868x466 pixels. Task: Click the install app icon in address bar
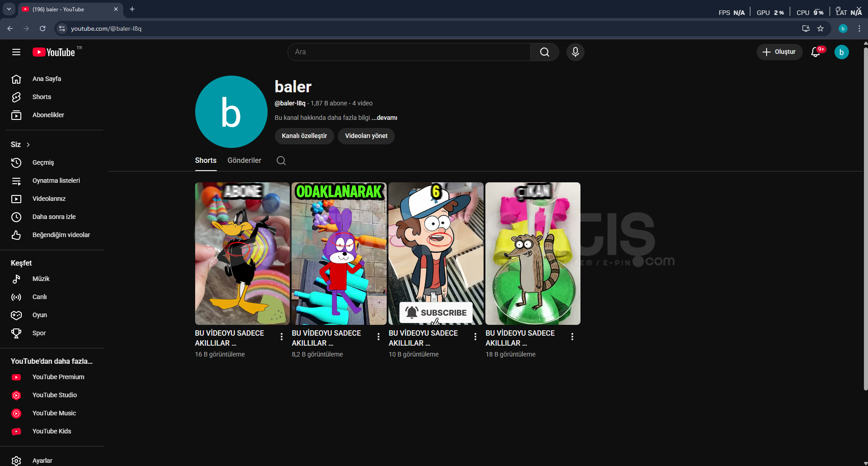click(806, 29)
